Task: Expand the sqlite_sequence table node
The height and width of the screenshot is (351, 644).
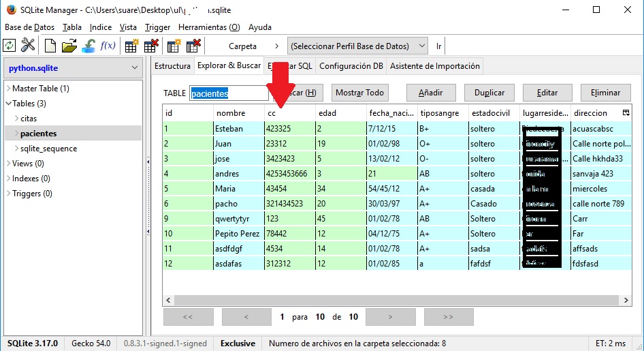Action: click(17, 149)
